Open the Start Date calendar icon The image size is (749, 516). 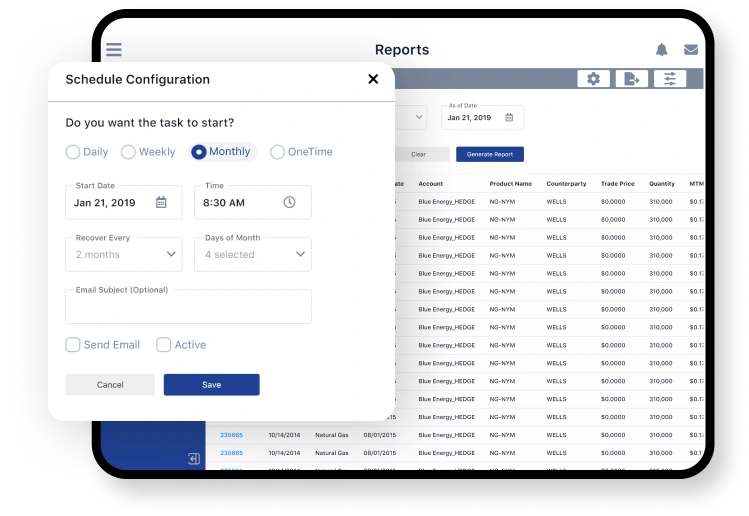(161, 202)
